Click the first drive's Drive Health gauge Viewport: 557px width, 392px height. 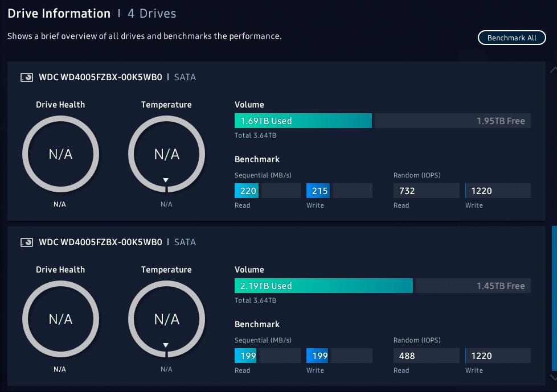[60, 154]
